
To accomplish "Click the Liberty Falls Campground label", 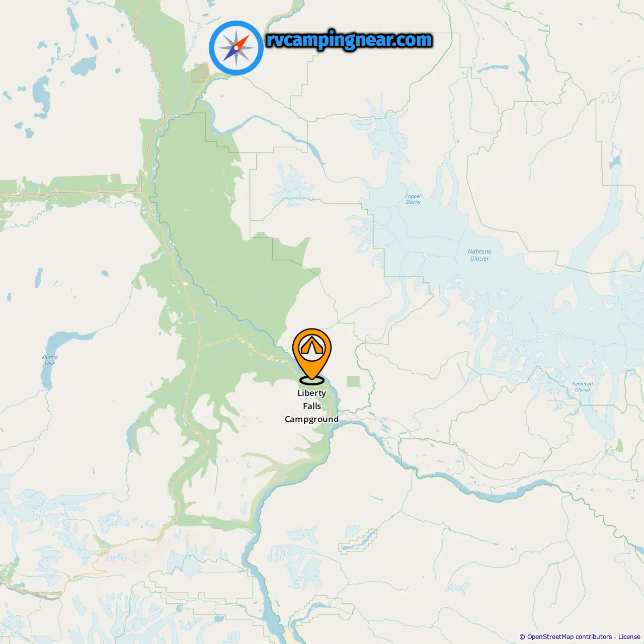I will coord(311,406).
